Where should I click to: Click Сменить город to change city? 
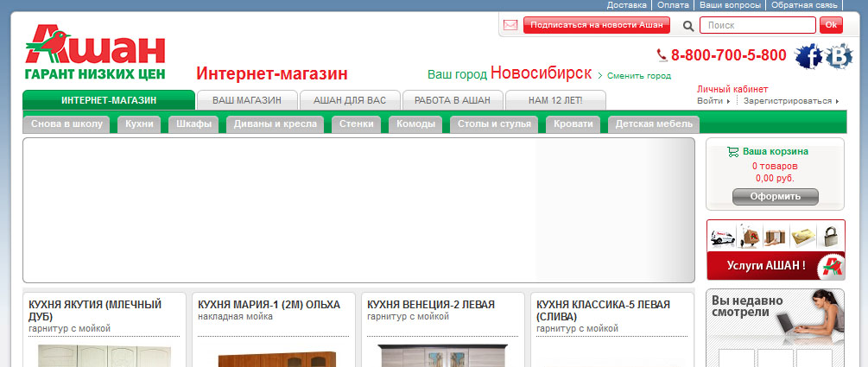pos(639,76)
